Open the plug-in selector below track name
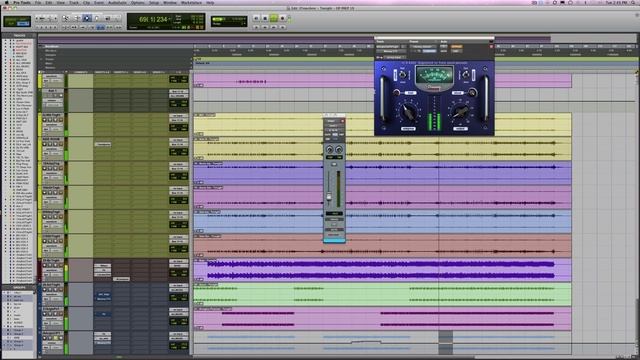 coord(391,51)
